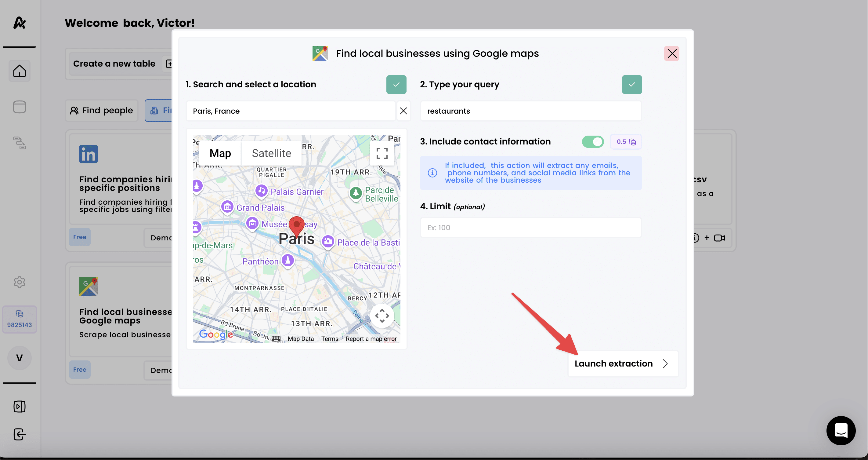Click the credits balance 9825143 badge
This screenshot has width=868, height=460.
click(20, 319)
